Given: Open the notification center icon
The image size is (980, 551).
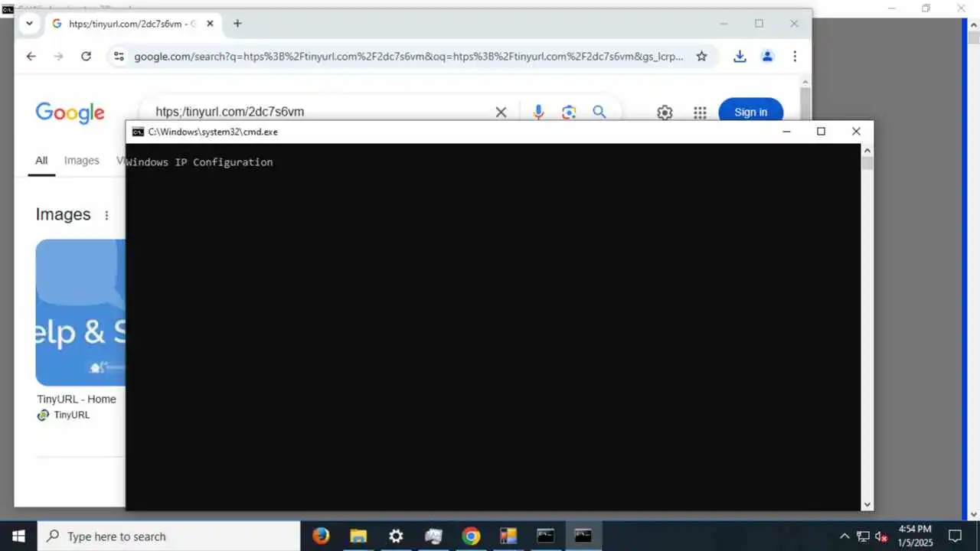Looking at the screenshot, I should point(955,536).
